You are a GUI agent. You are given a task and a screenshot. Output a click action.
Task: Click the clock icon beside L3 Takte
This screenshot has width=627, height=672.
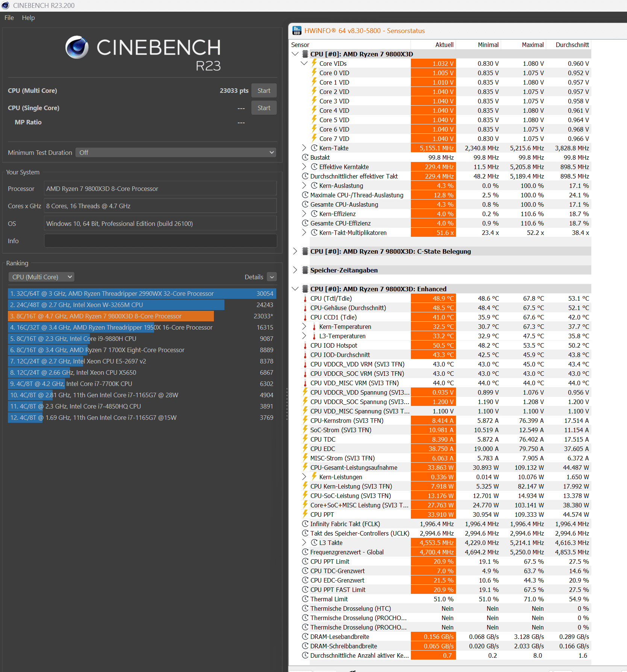click(x=314, y=543)
